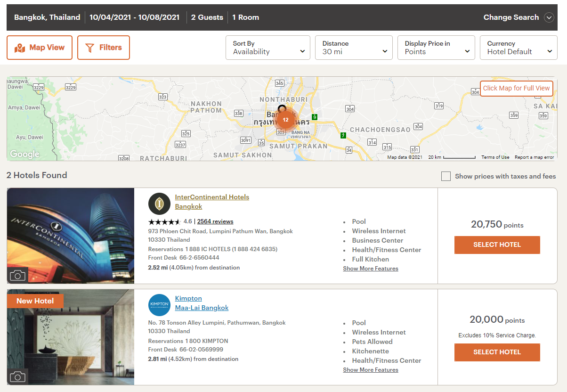Click the New Hotel badge on Kimpton
The width and height of the screenshot is (567, 392).
coord(35,301)
